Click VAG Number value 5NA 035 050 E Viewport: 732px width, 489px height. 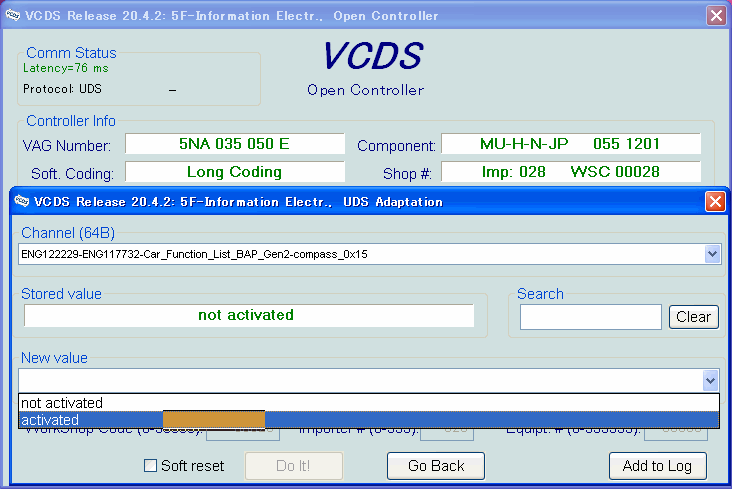234,144
